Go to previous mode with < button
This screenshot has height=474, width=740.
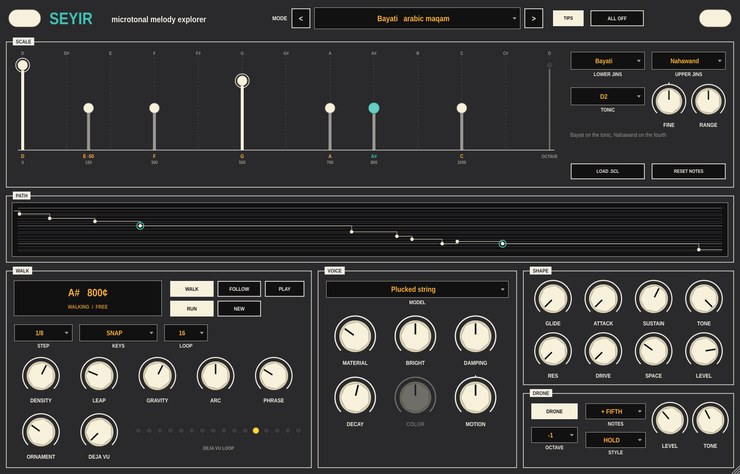click(x=301, y=18)
